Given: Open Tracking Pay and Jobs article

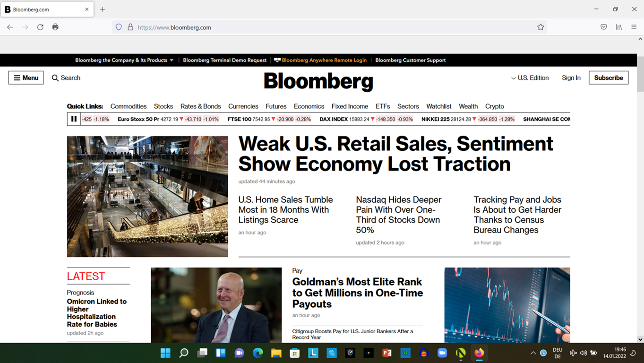Looking at the screenshot, I should (518, 215).
